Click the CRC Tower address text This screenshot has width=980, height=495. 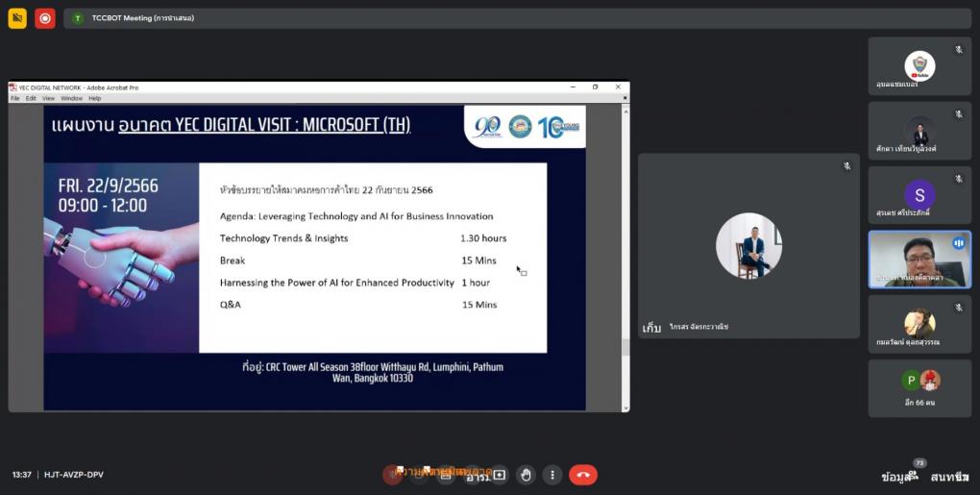(373, 373)
